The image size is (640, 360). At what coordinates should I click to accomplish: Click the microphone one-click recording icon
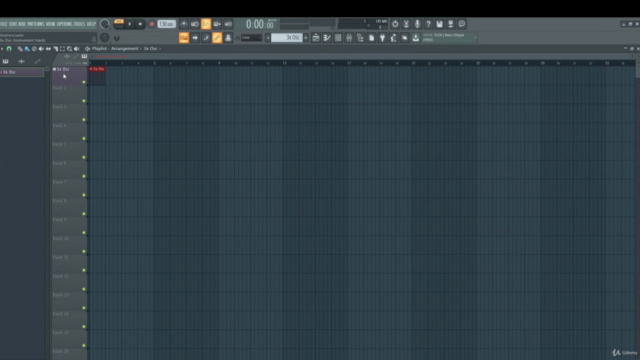(417, 24)
